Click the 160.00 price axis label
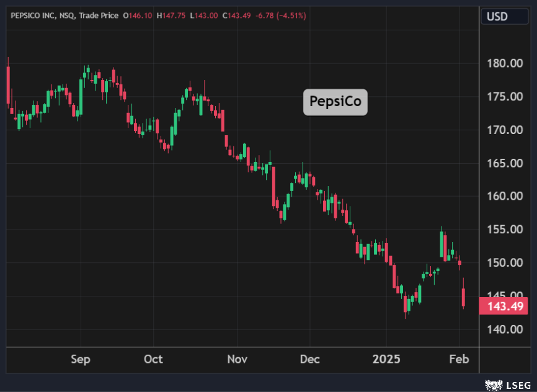537x392 pixels. point(505,196)
